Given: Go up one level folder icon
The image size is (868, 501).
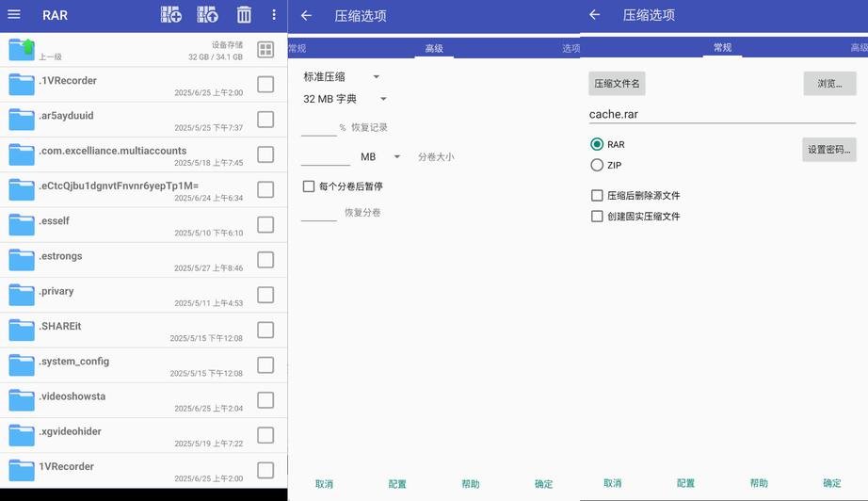Looking at the screenshot, I should [22, 50].
